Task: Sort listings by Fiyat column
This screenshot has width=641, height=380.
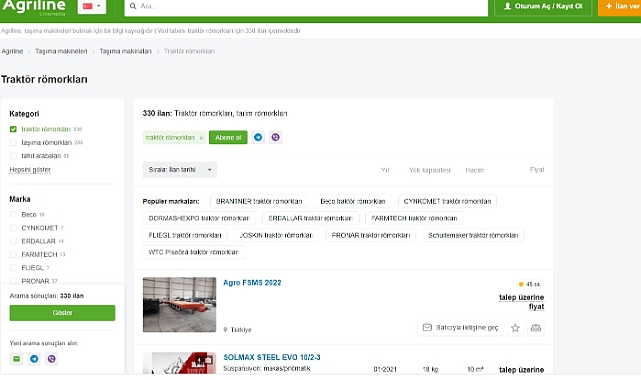Action: 537,170
